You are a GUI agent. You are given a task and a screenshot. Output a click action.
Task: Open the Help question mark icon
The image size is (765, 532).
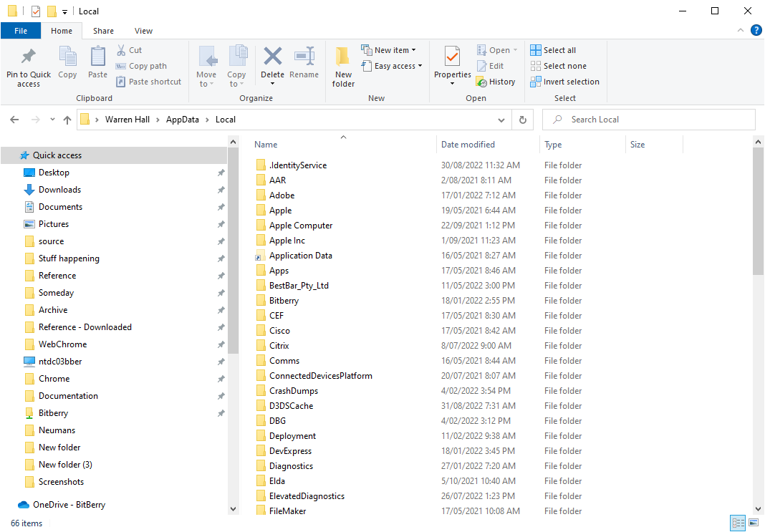[756, 30]
